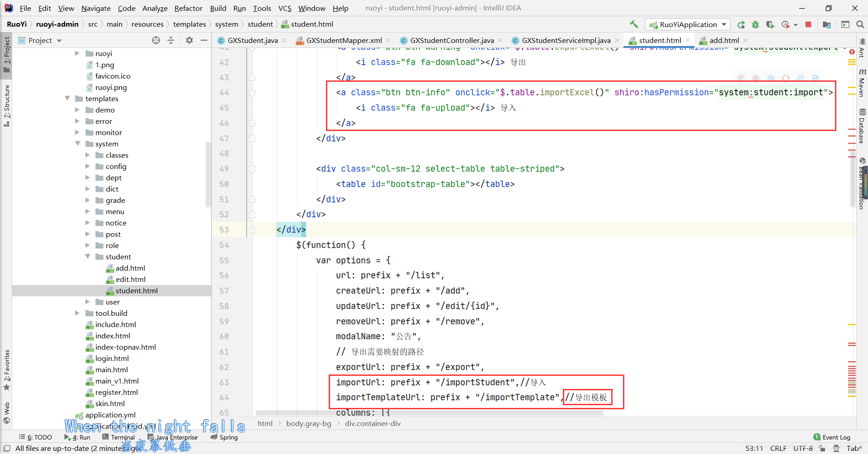Image resolution: width=868 pixels, height=454 pixels.
Task: Expand the monitor folder
Action: pos(77,132)
